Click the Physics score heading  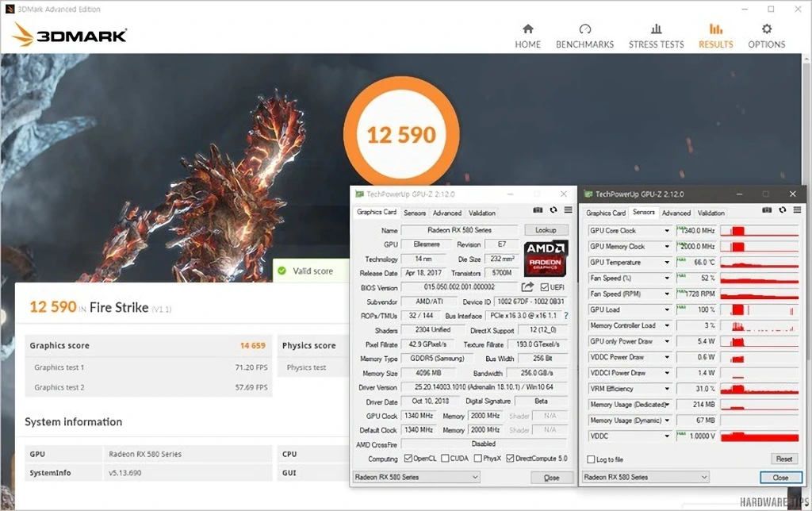click(308, 345)
